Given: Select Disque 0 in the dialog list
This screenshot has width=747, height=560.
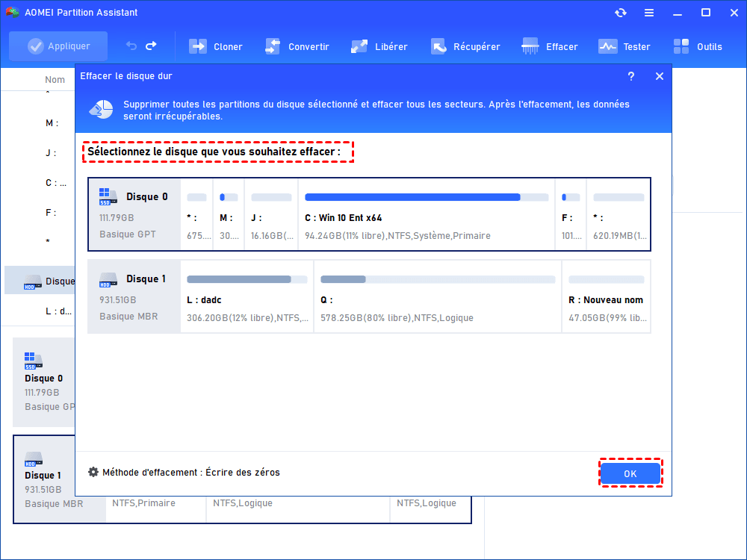Looking at the screenshot, I should point(134,214).
